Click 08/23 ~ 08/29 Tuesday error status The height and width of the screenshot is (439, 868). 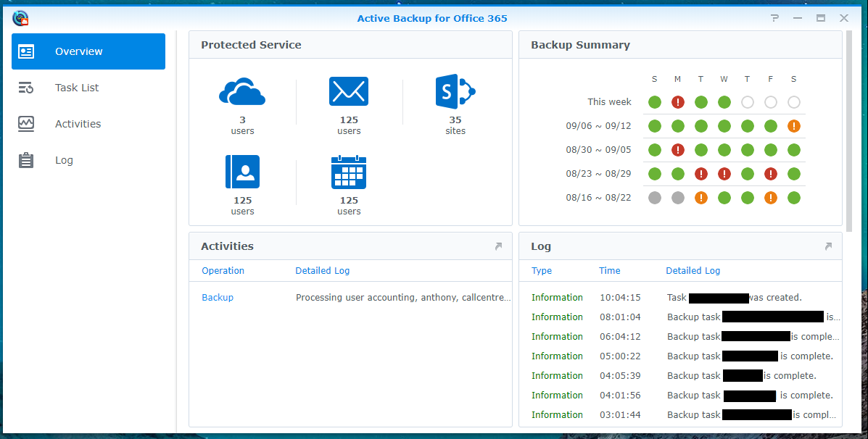point(700,174)
